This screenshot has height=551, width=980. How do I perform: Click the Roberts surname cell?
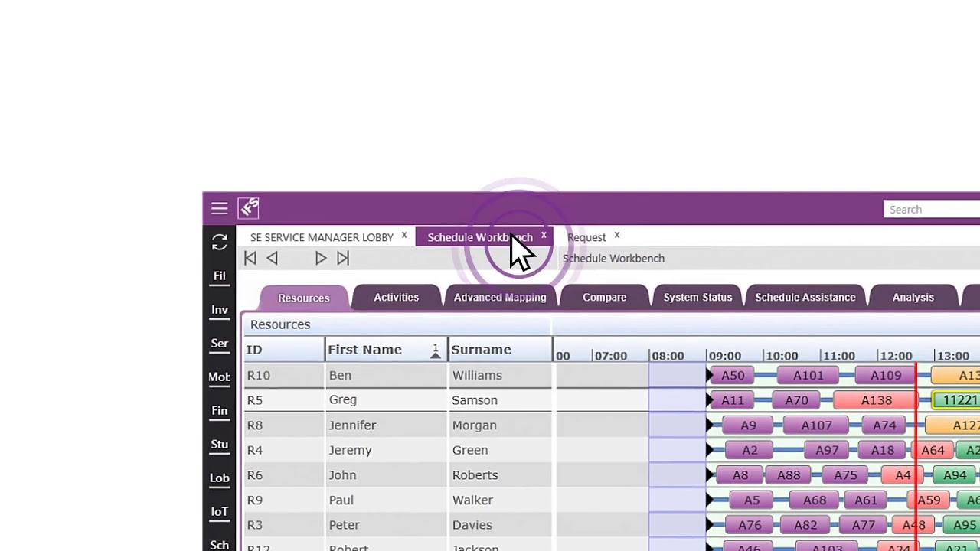point(500,474)
